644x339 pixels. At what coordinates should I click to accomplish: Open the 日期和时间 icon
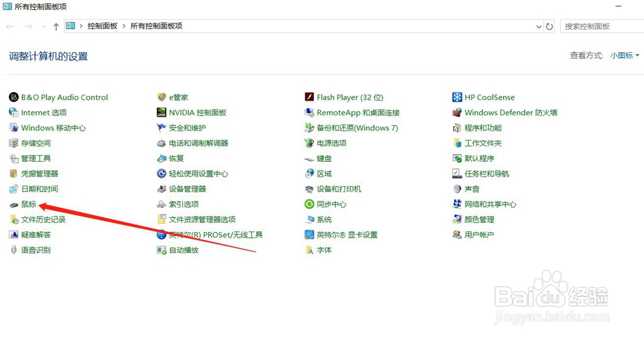click(x=14, y=189)
